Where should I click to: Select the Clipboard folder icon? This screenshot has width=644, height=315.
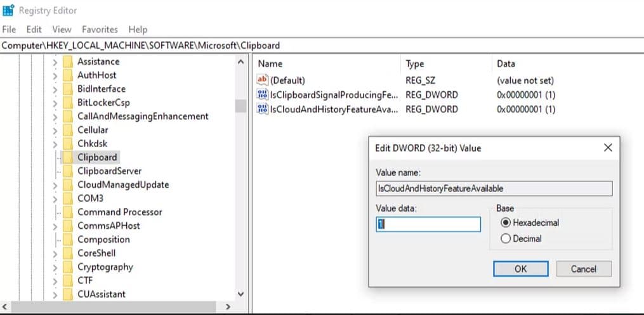[68, 157]
